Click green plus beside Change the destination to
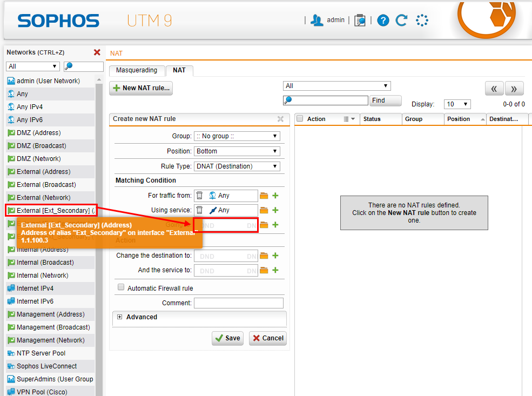 click(275, 256)
